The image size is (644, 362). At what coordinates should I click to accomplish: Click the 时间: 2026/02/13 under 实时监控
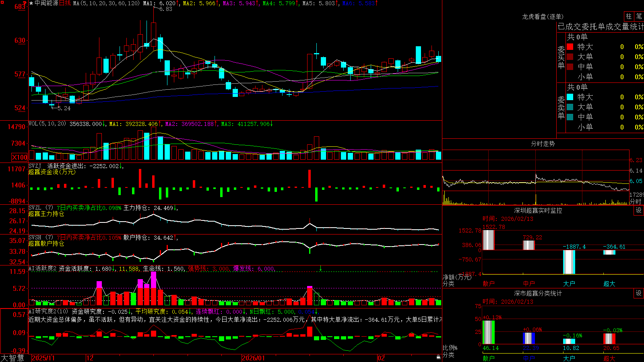pos(508,219)
